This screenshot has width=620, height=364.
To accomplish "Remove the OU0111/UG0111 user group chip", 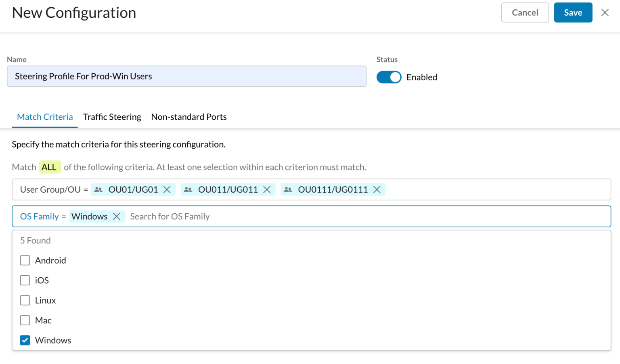I will click(x=377, y=189).
